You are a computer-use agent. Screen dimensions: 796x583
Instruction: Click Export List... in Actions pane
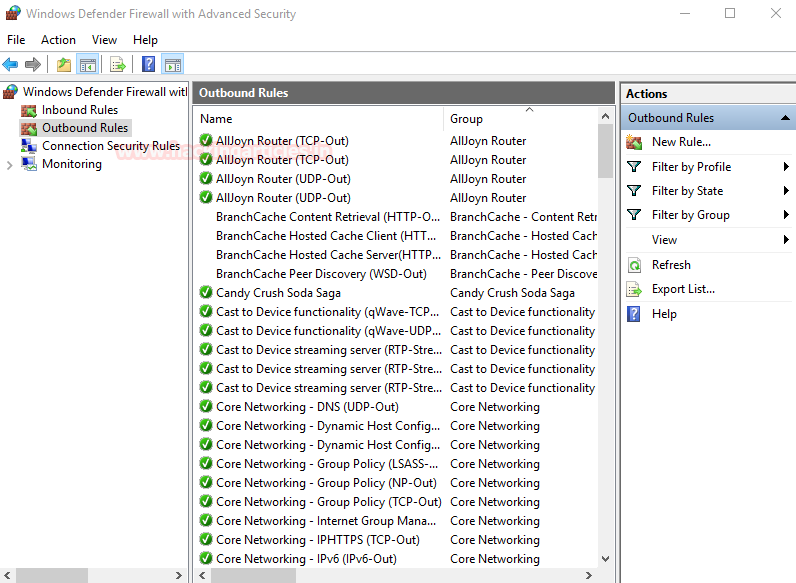tap(683, 289)
